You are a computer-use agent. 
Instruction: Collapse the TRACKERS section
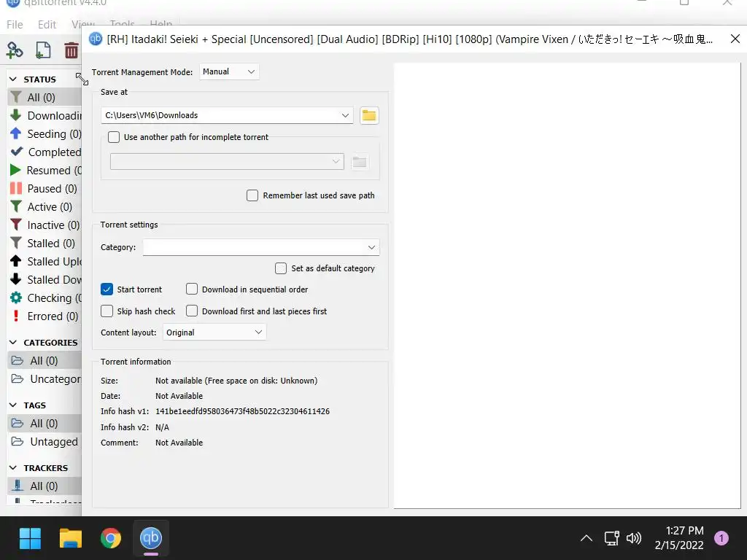point(13,468)
